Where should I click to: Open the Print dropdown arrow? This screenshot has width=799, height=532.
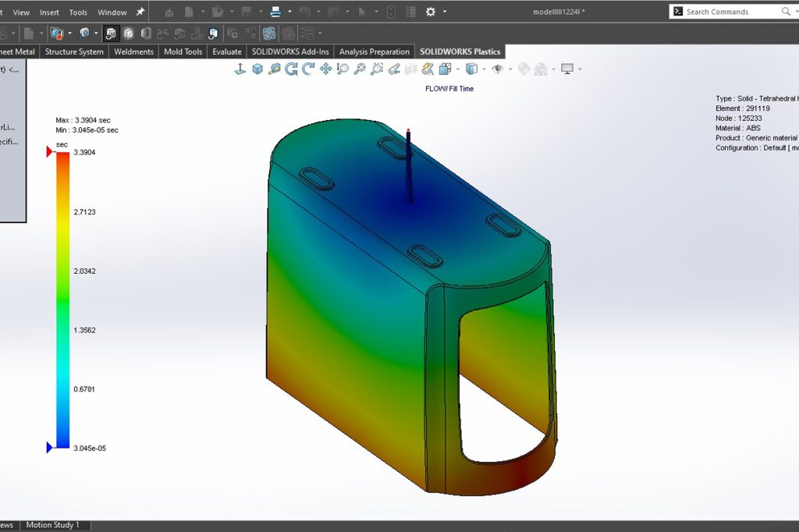click(x=290, y=12)
